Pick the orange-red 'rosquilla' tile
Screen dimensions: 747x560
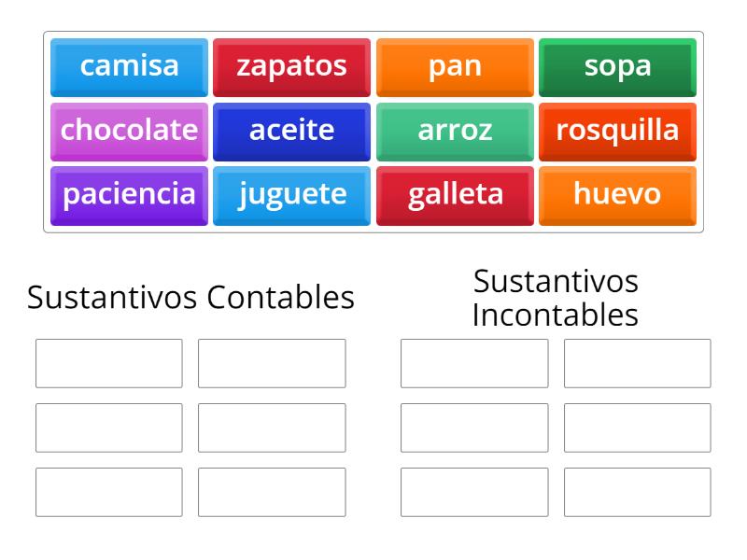coord(617,131)
